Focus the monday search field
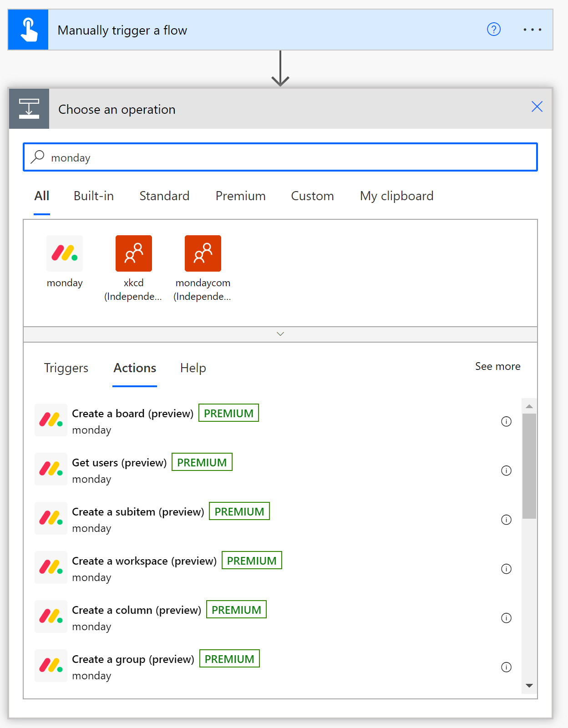The image size is (568, 728). 280,157
